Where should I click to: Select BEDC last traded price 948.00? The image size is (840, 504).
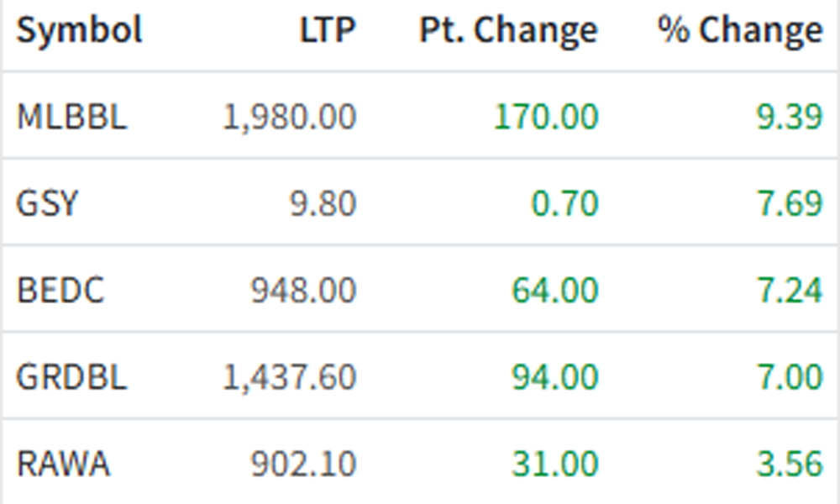304,291
